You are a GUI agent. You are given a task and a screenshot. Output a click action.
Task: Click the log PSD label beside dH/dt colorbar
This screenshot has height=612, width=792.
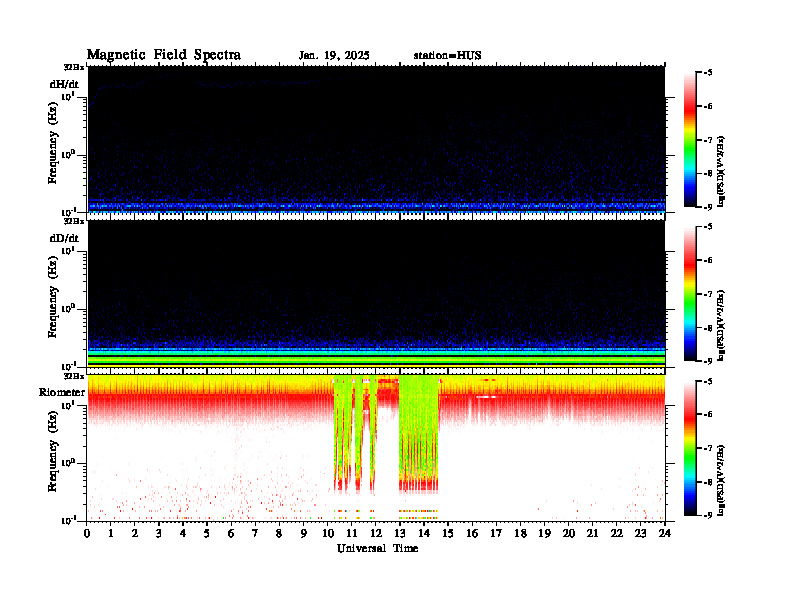click(721, 171)
